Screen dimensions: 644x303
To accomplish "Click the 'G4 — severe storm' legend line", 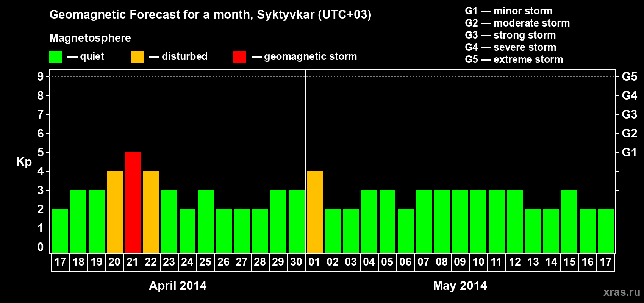I will coord(511,47).
